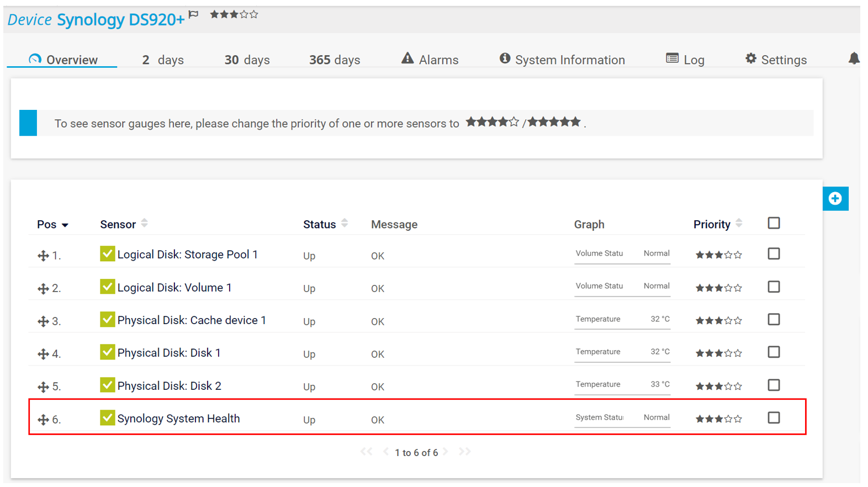Sort the table by Priority column
This screenshot has width=868, height=487.
pyautogui.click(x=739, y=224)
